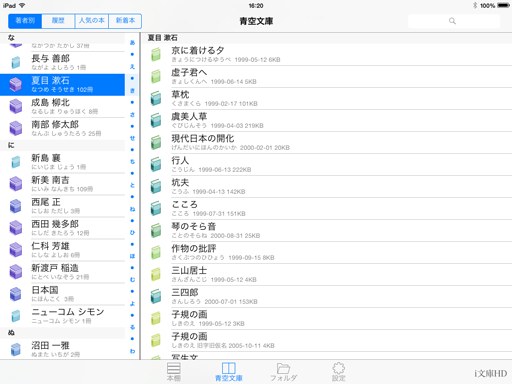This screenshot has height=384, width=512.
Task: Jump to ひ in the index bar
Action: (x=132, y=233)
